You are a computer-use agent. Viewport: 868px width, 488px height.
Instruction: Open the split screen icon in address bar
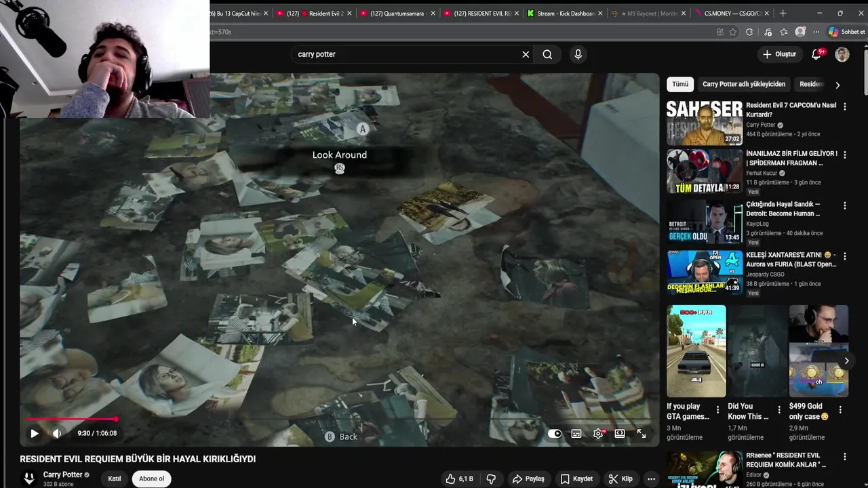tap(719, 32)
